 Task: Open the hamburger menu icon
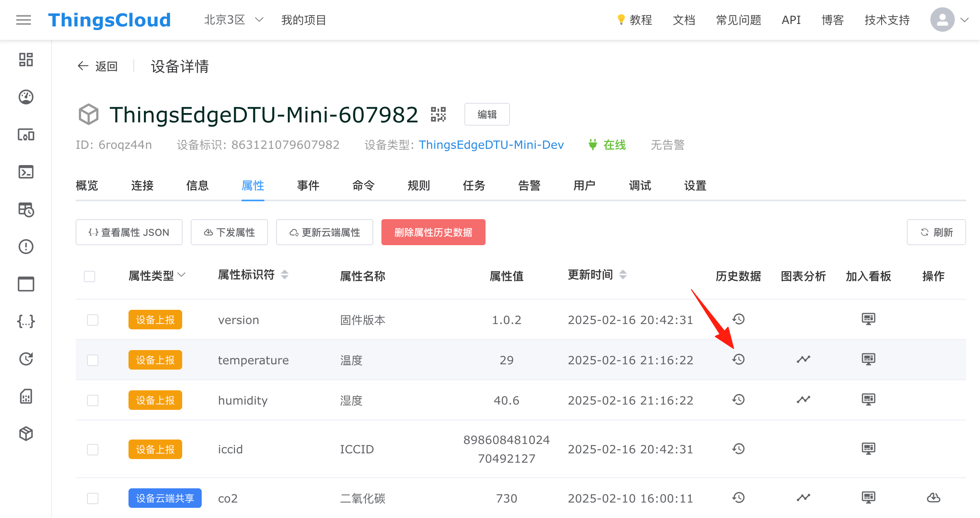[x=24, y=20]
